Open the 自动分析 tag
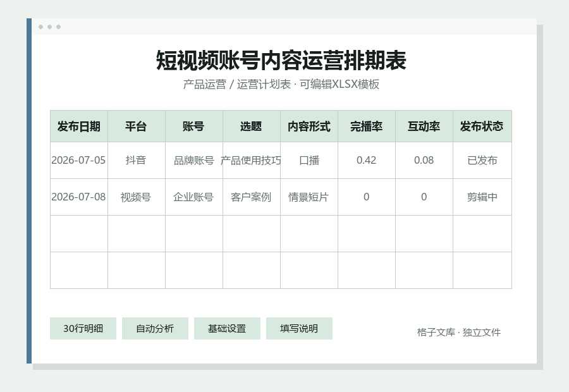 [x=155, y=329]
